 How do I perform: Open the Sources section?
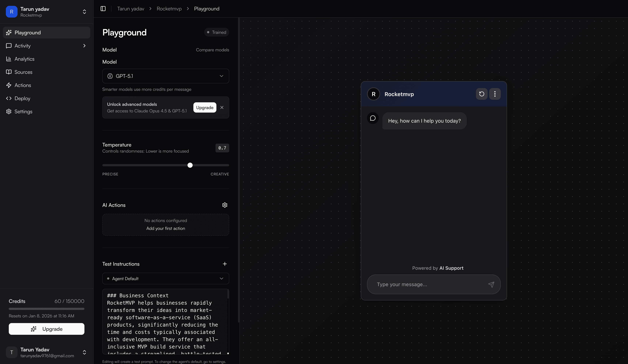[x=23, y=72]
